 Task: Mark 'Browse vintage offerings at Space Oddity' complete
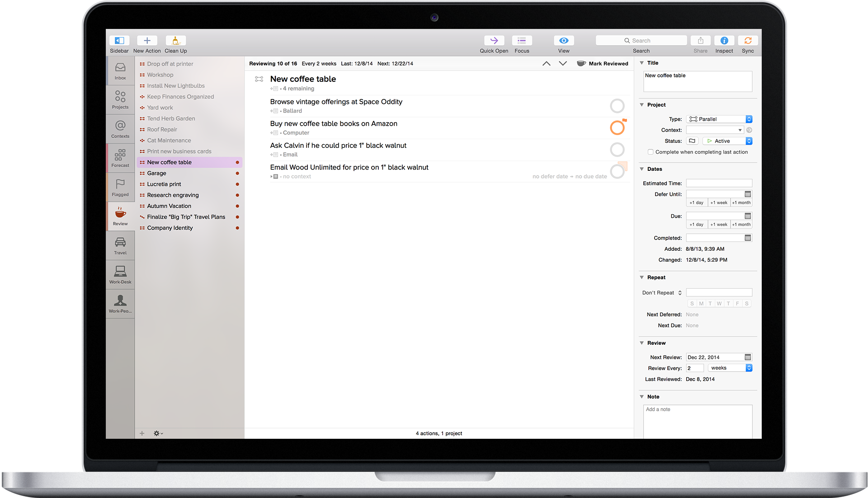click(x=617, y=106)
